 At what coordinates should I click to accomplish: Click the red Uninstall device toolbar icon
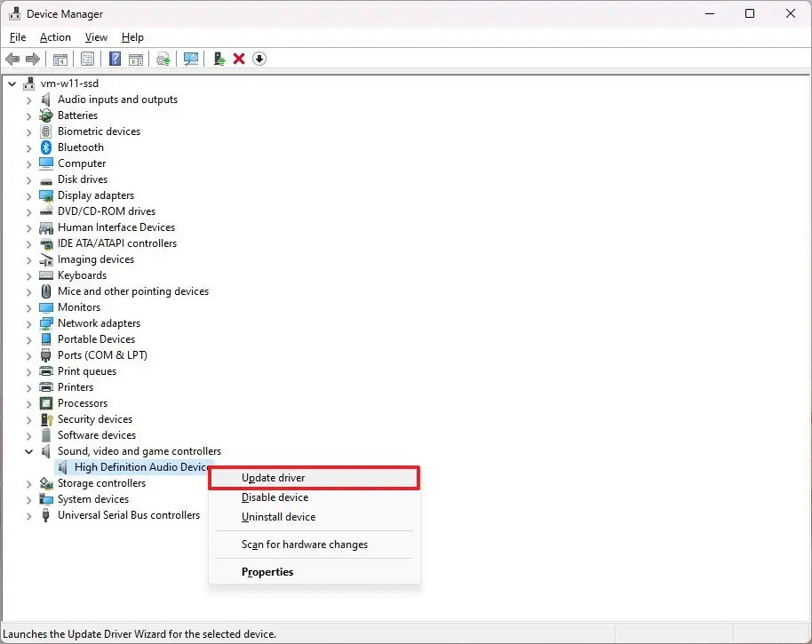point(238,59)
